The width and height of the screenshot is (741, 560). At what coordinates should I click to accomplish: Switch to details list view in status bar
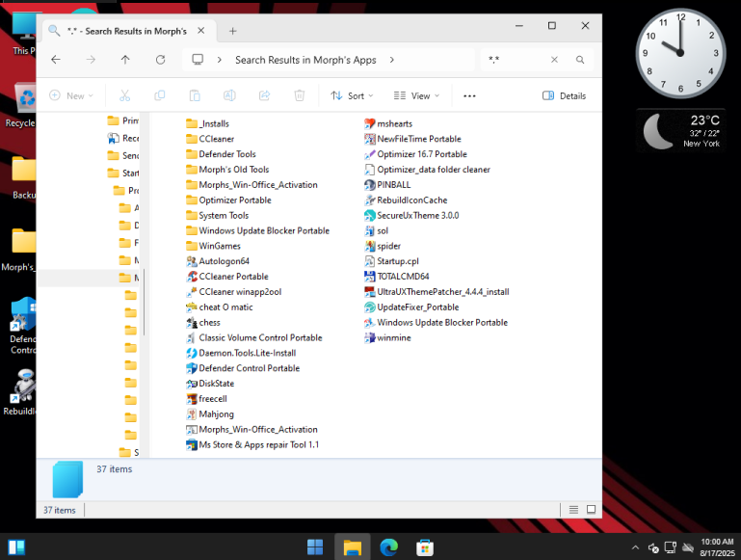(573, 510)
